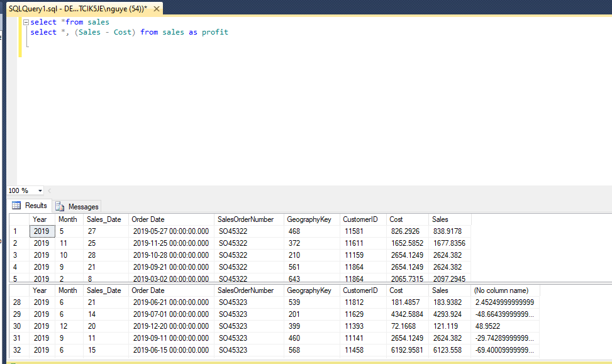Click CustomerID cell 11611

tap(363, 243)
